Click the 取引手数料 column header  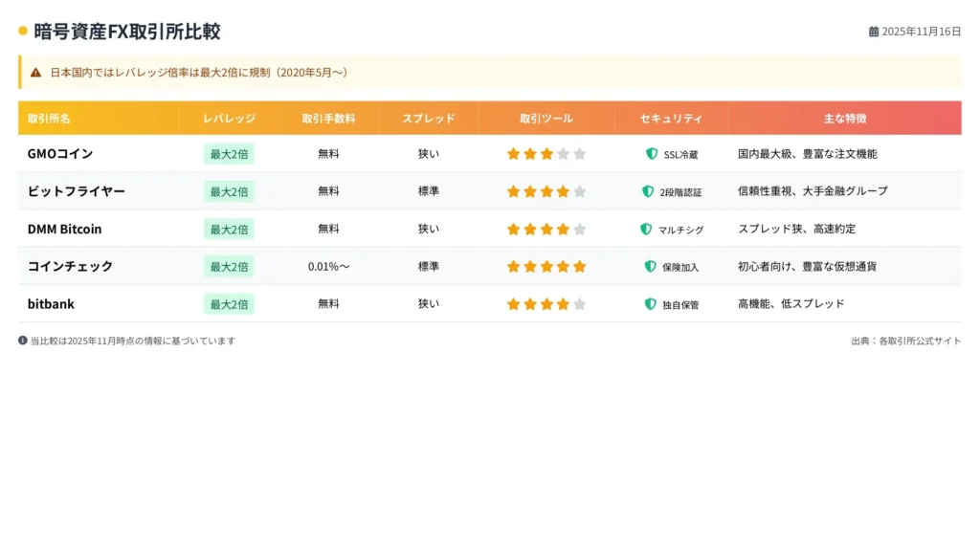pyautogui.click(x=328, y=119)
